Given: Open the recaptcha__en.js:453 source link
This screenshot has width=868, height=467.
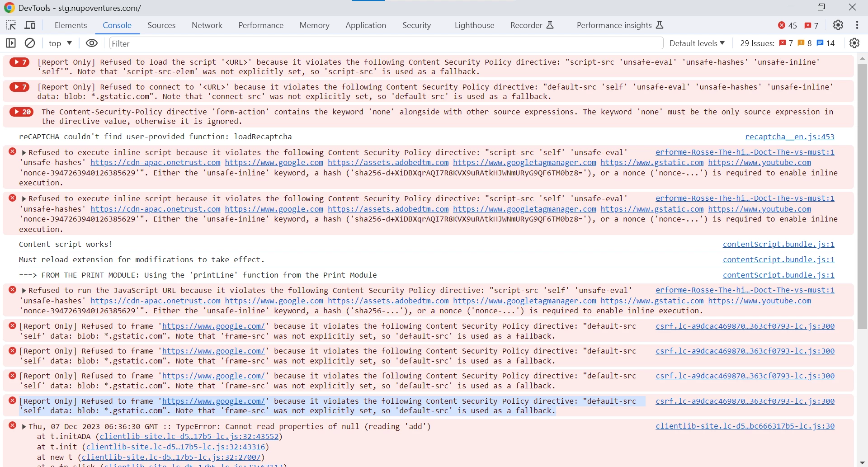Looking at the screenshot, I should pos(789,137).
